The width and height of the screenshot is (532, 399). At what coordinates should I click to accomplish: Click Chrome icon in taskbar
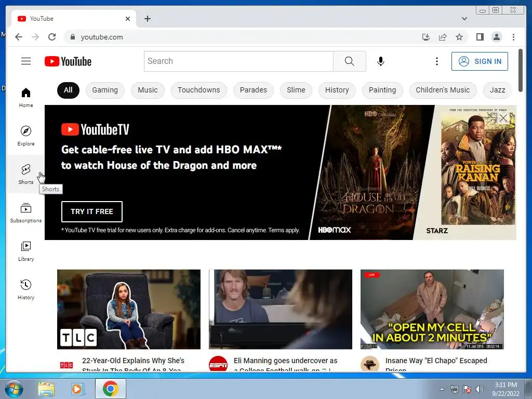coord(111,389)
